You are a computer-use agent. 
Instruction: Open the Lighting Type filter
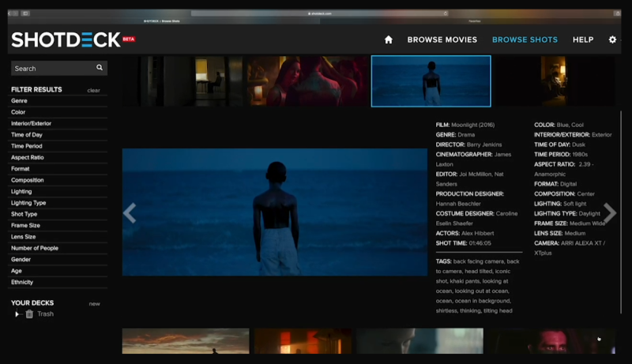coord(58,203)
